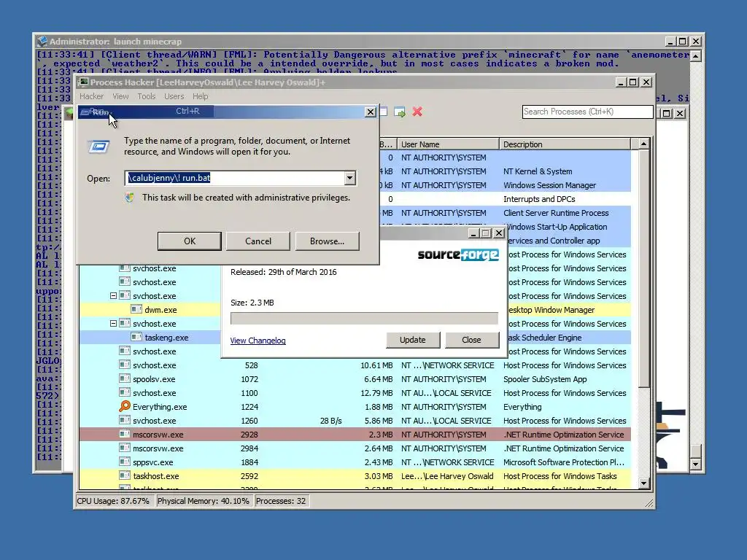Click the icon of svchost.exe PID 528
747x560 pixels.
tap(124, 365)
